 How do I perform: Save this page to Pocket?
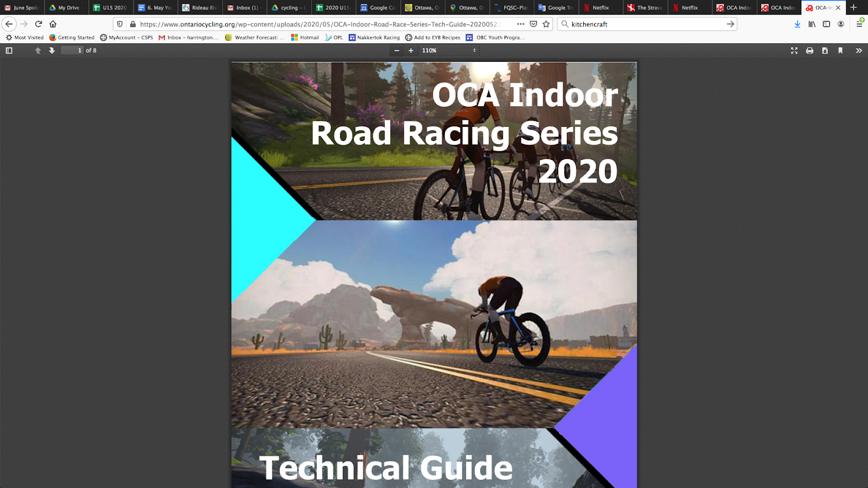click(534, 24)
